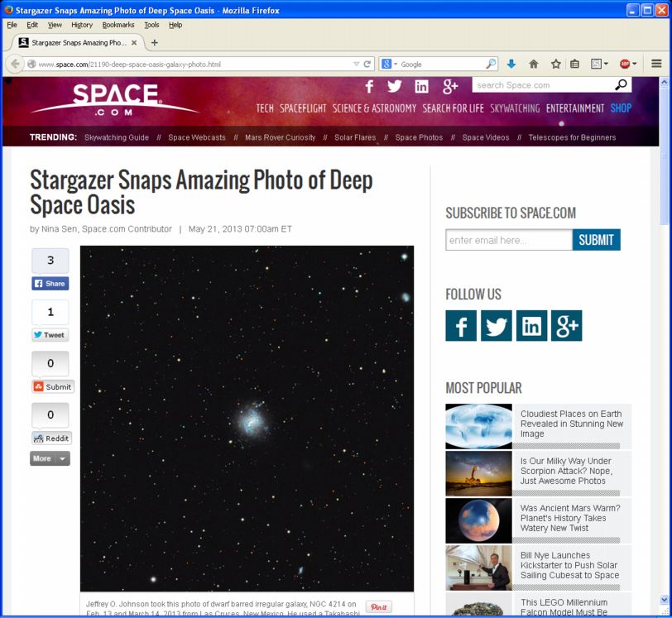This screenshot has height=618, width=672.
Task: Click the email subscription input field
Action: click(x=508, y=240)
